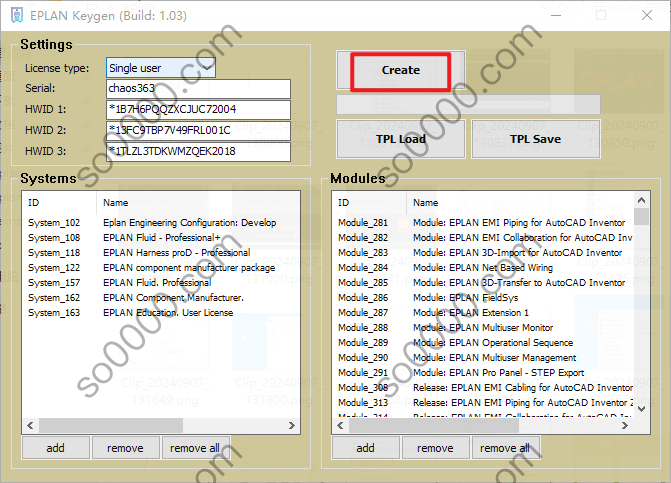Select the Module_308 EMI Cabling row
This screenshot has height=483, width=671.
pos(483,388)
